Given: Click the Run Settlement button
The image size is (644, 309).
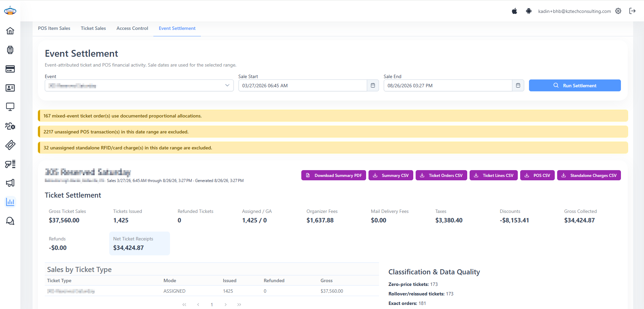Looking at the screenshot, I should (575, 86).
